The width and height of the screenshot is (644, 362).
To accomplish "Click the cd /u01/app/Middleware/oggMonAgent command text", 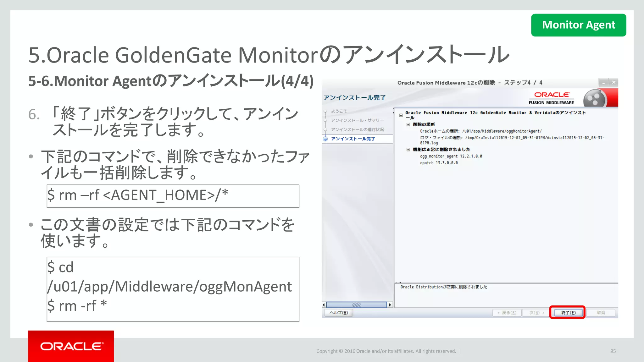I will coord(169,277).
